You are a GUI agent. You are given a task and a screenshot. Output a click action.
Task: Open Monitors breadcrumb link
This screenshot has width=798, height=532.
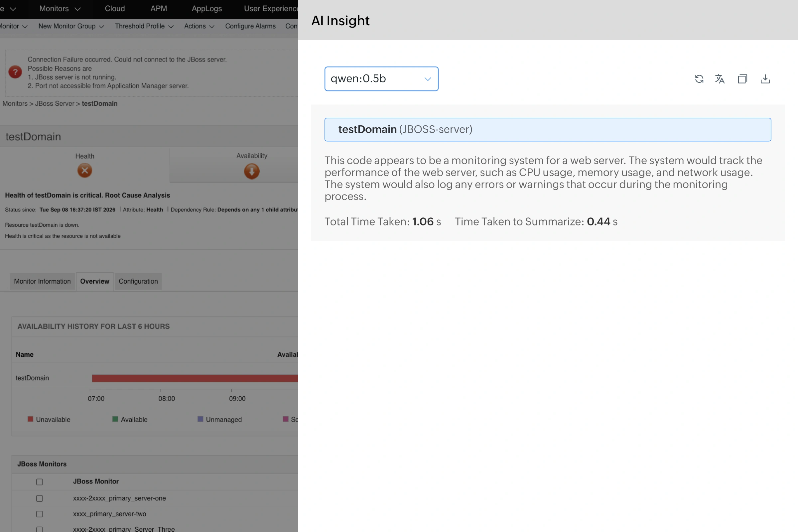click(15, 103)
